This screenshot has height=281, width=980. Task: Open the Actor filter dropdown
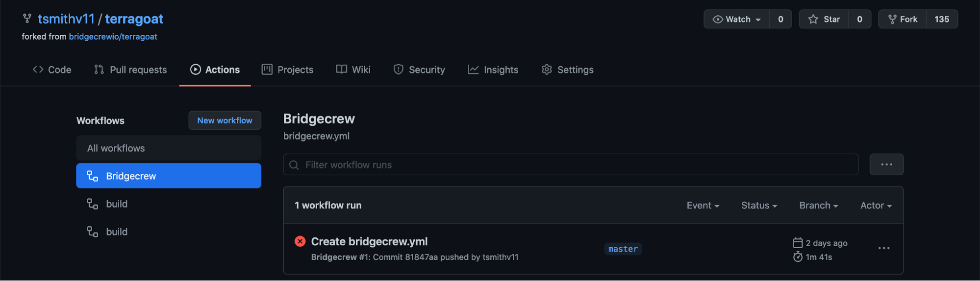pos(876,206)
